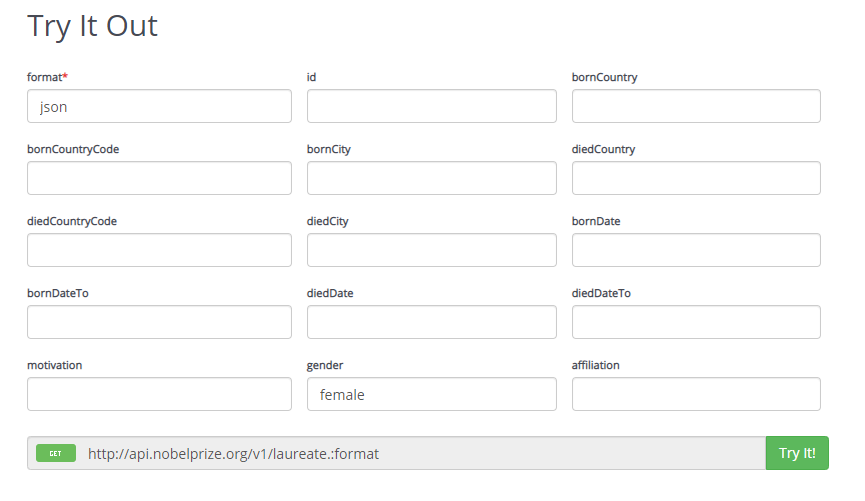
Task: Focus the affiliation input field
Action: coord(696,394)
